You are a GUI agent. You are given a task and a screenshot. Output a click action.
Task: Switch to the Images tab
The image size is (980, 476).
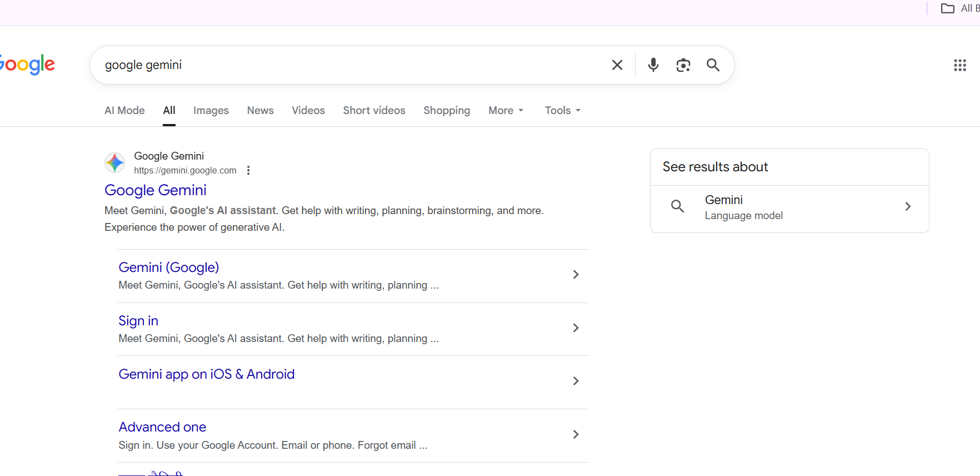click(211, 111)
